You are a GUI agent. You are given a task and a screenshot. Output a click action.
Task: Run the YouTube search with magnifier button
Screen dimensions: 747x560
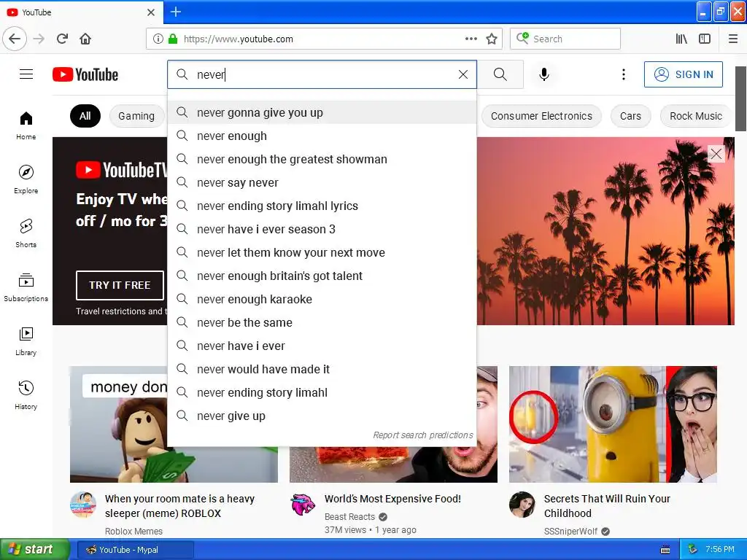[x=500, y=74]
